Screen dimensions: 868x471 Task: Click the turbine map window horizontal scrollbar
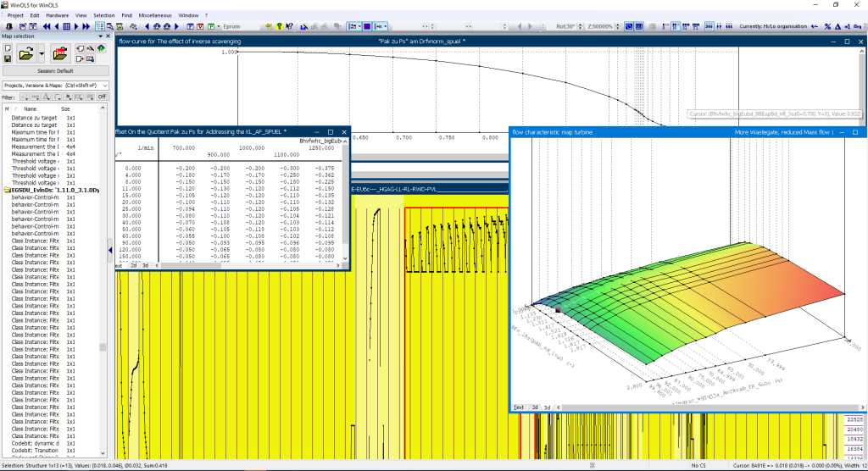pyautogui.click(x=709, y=407)
